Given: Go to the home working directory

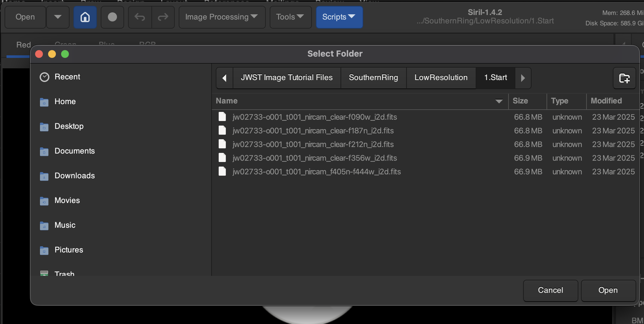Looking at the screenshot, I should 85,17.
